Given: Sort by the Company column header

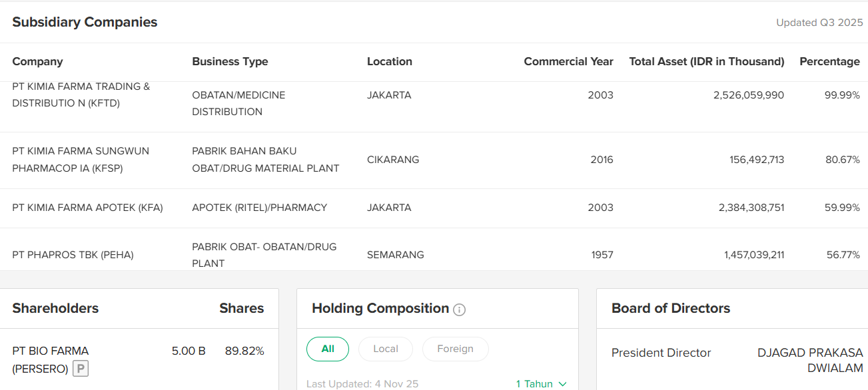Looking at the screenshot, I should (x=37, y=62).
